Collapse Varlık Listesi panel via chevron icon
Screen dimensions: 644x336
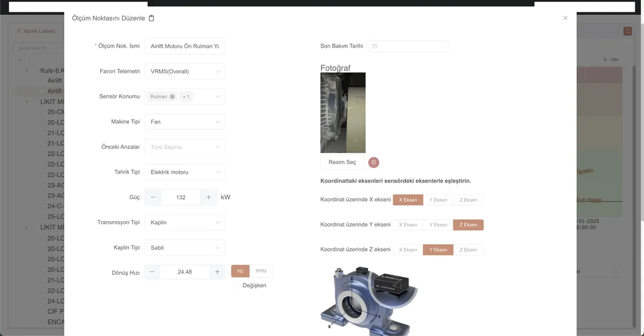19,31
